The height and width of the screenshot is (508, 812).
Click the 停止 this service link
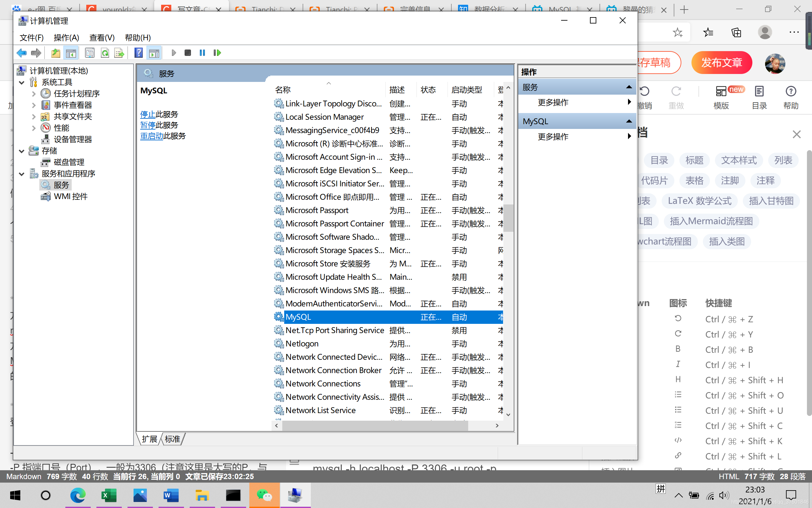pos(147,114)
